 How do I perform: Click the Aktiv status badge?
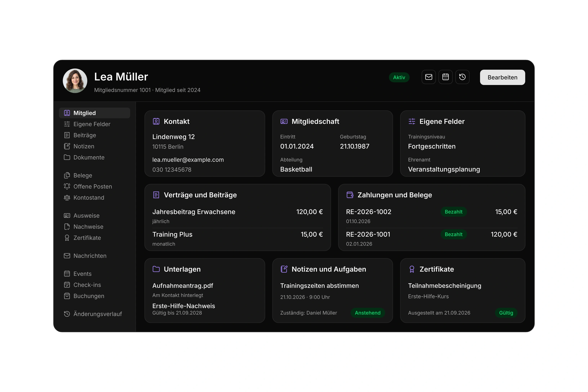click(x=399, y=77)
